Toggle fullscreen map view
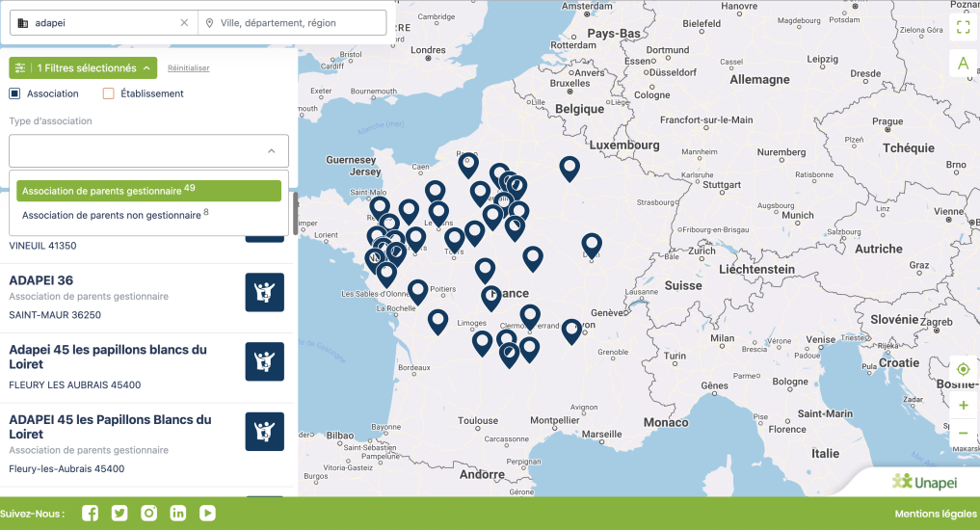The width and height of the screenshot is (980, 530). point(963,27)
